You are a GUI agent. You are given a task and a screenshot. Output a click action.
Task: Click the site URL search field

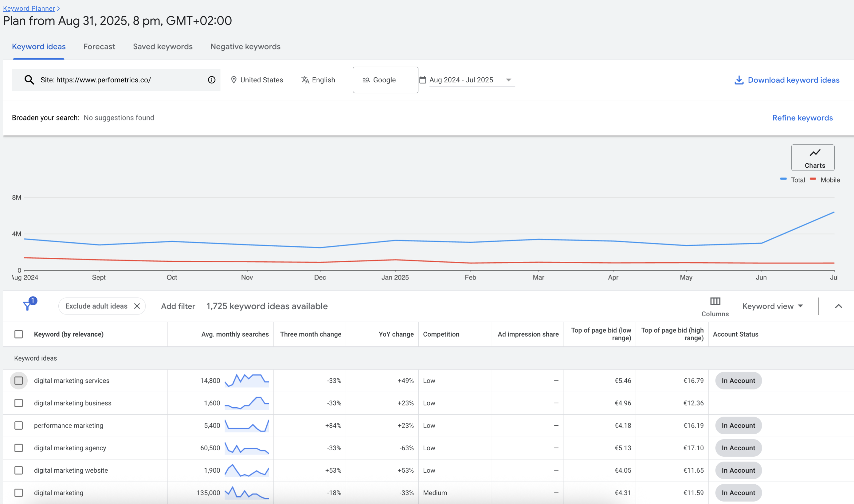click(x=116, y=80)
